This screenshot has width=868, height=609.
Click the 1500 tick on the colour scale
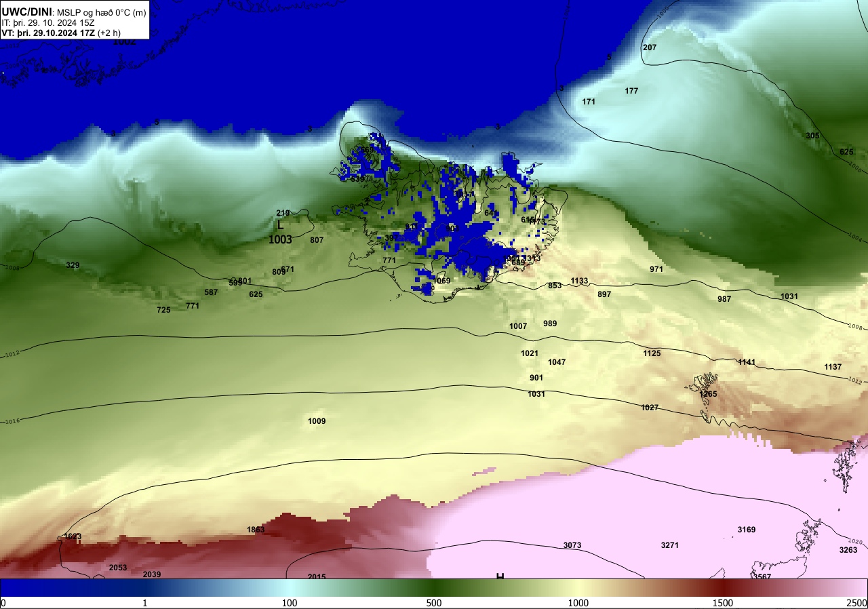tap(722, 603)
